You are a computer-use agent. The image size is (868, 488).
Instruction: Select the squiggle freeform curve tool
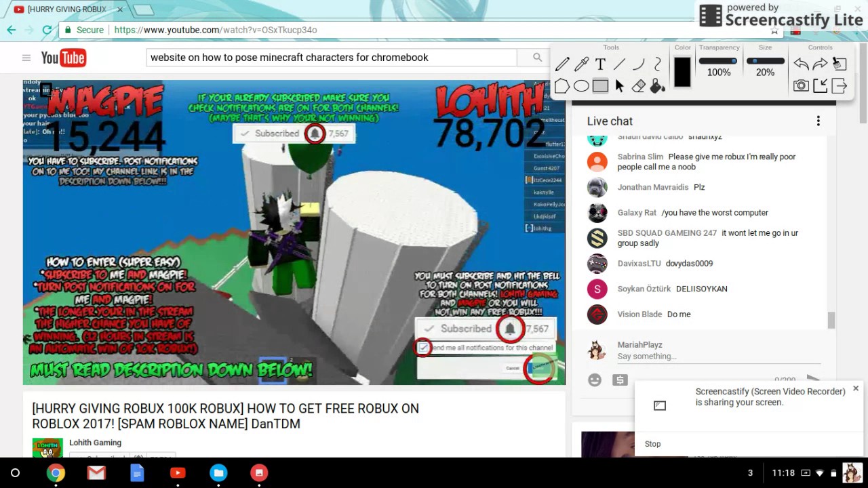(x=657, y=64)
